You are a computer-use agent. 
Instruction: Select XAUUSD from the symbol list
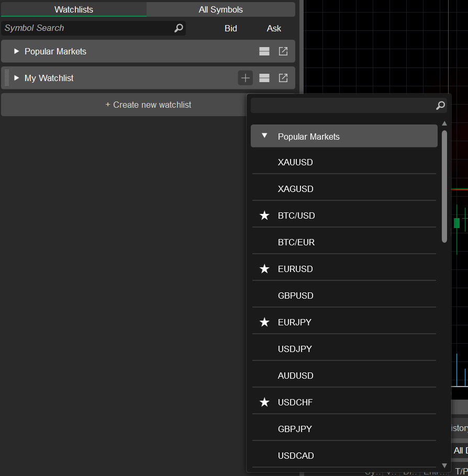295,162
